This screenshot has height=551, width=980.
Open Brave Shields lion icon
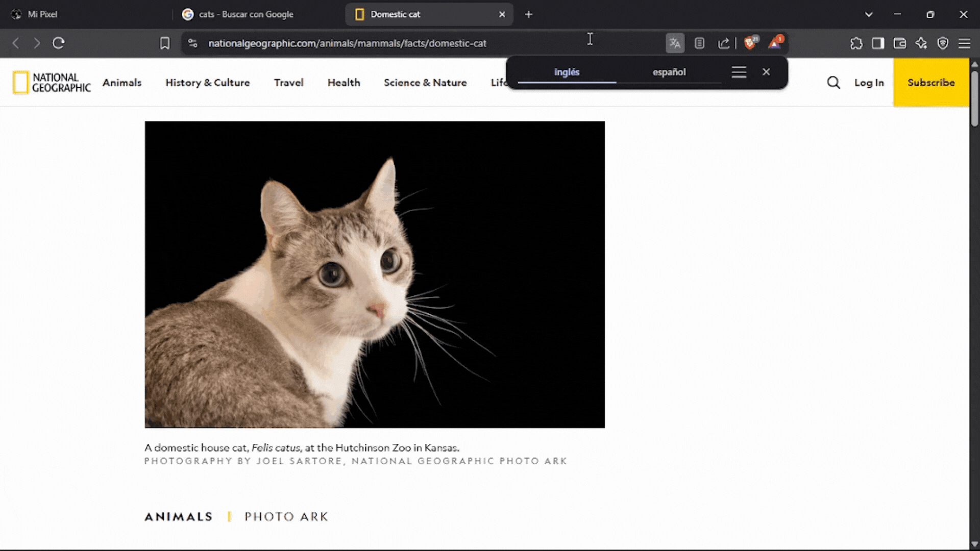pos(750,42)
